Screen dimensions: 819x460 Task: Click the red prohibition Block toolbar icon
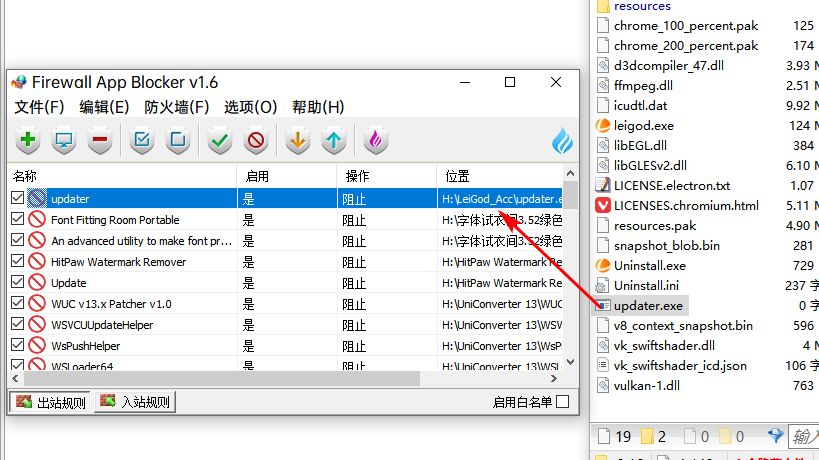point(256,140)
